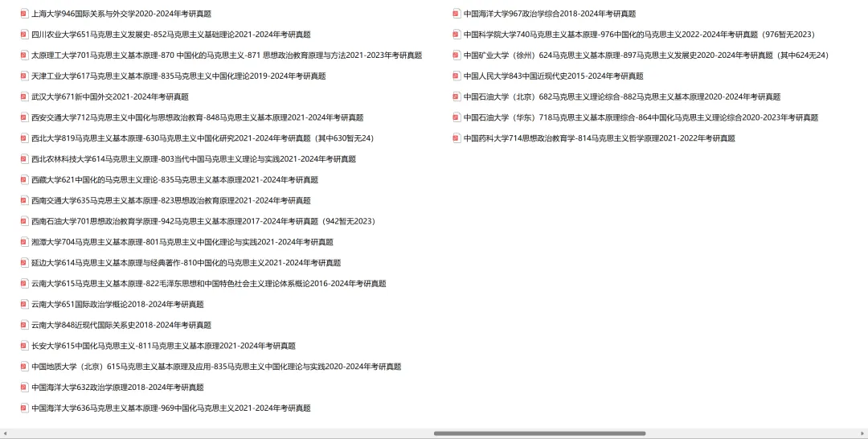Select file 中国石油大学（北京）682马克思主义理论综合 name
The height and width of the screenshot is (439, 868).
[x=622, y=96]
